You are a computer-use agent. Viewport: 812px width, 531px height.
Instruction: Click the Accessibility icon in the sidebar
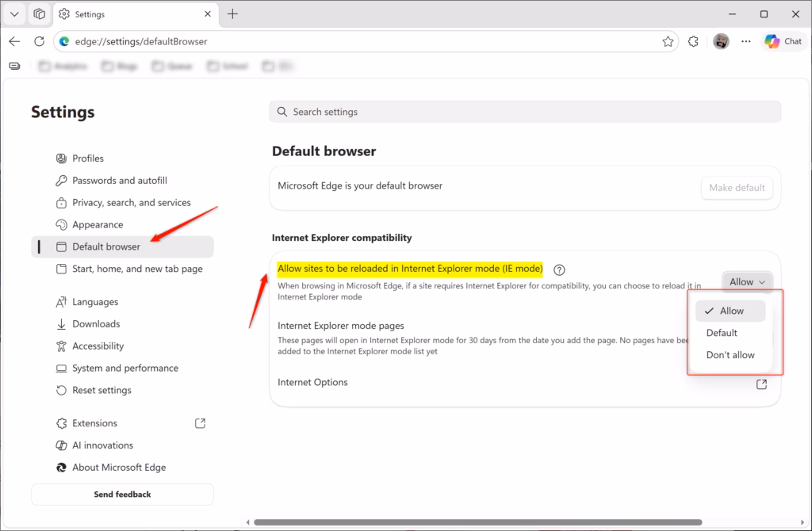(x=60, y=346)
